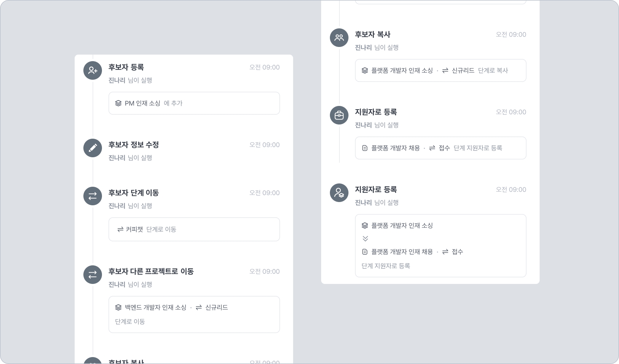Open the 후보자 정보 수정 timeline entry title

pos(134,145)
